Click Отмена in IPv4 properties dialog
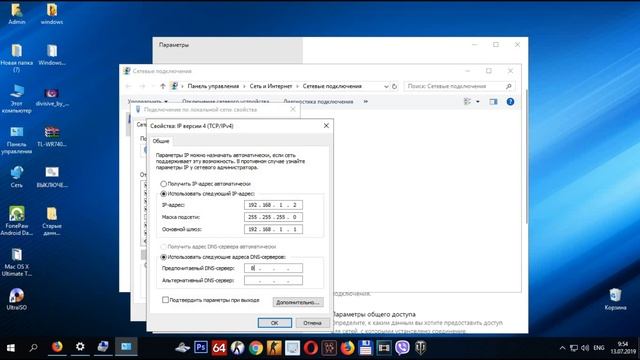The width and height of the screenshot is (640, 360). 312,323
